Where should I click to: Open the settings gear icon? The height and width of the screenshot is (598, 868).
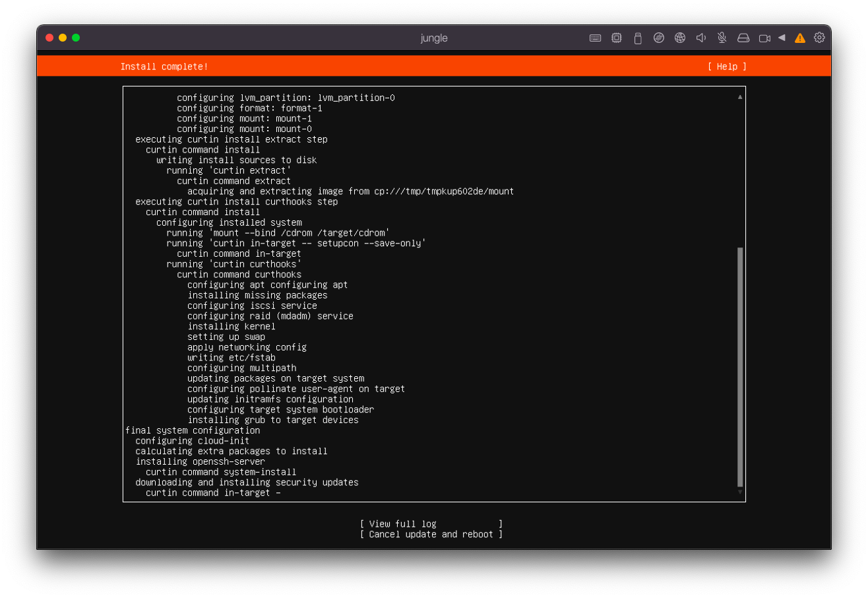pos(819,38)
